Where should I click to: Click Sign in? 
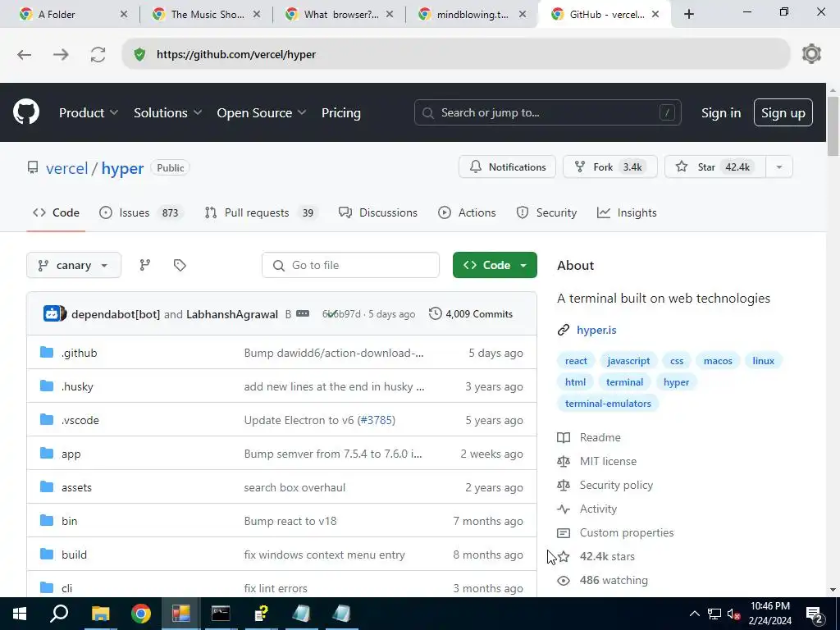click(721, 112)
